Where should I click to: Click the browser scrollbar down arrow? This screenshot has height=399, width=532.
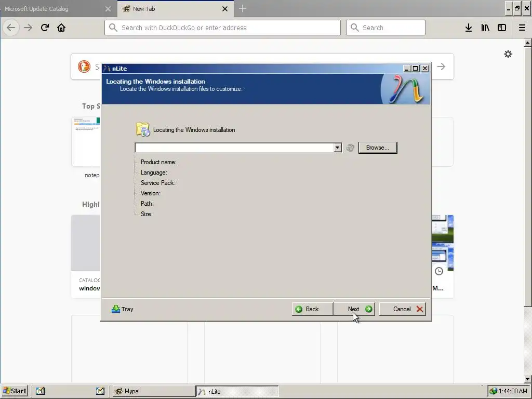coord(528,379)
